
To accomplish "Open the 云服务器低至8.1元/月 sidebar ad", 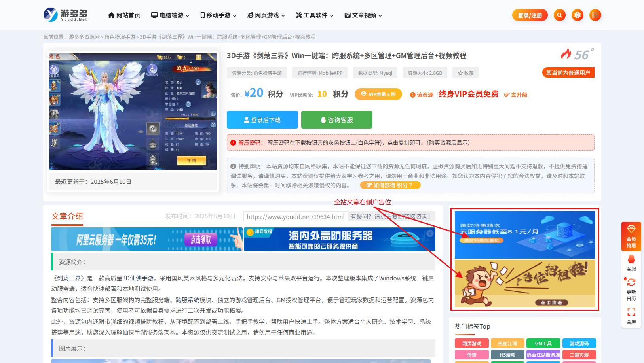I will pyautogui.click(x=525, y=234).
